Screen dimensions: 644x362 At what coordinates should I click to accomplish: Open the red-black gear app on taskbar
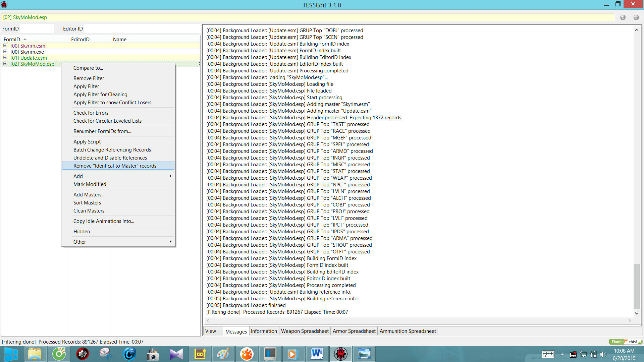(x=83, y=354)
